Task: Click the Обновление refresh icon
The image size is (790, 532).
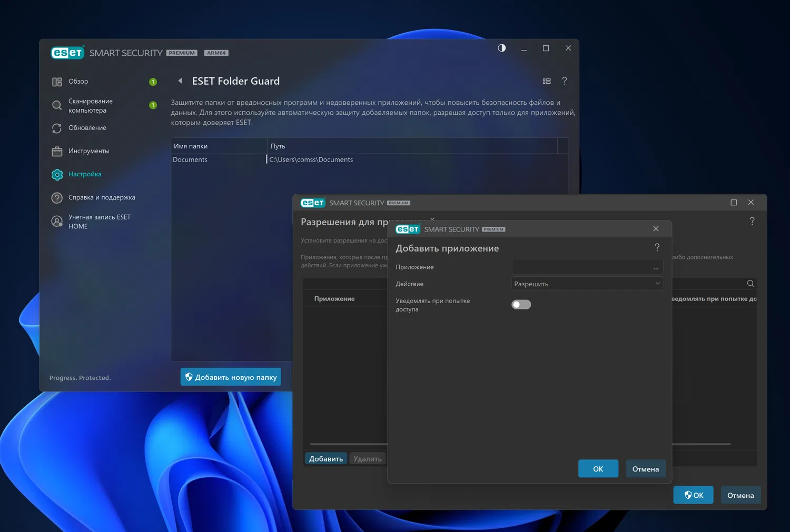Action: click(57, 128)
